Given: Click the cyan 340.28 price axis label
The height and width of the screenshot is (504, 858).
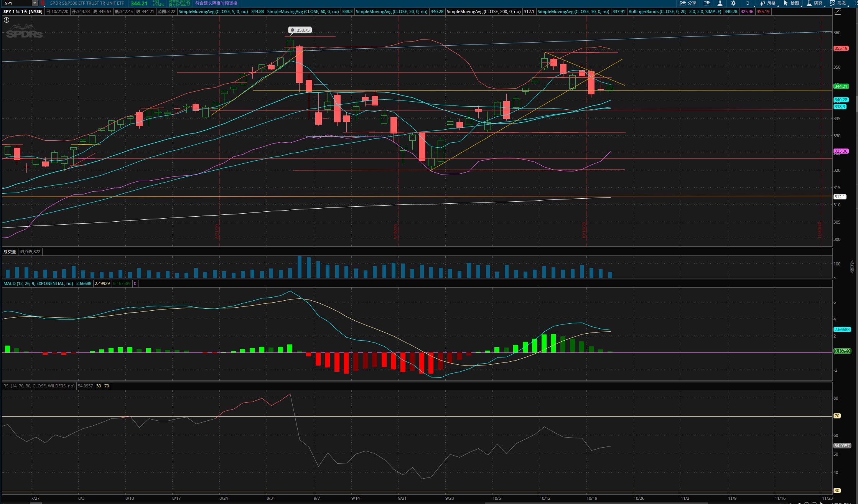Looking at the screenshot, I should tap(841, 100).
